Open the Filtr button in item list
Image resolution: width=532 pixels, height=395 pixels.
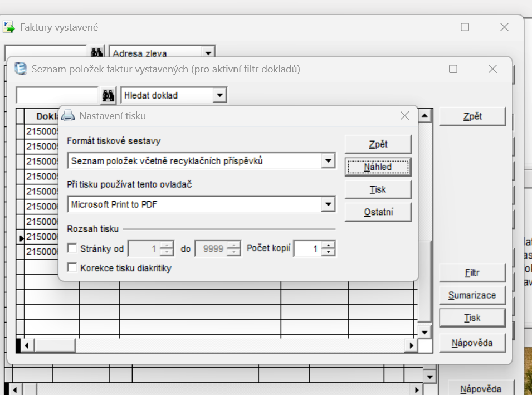click(472, 273)
